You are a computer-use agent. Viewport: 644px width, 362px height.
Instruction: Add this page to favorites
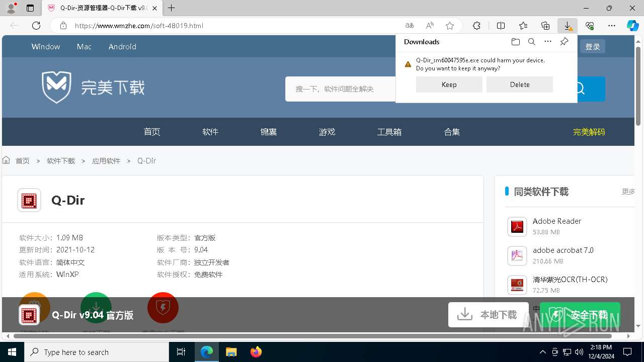pyautogui.click(x=450, y=26)
